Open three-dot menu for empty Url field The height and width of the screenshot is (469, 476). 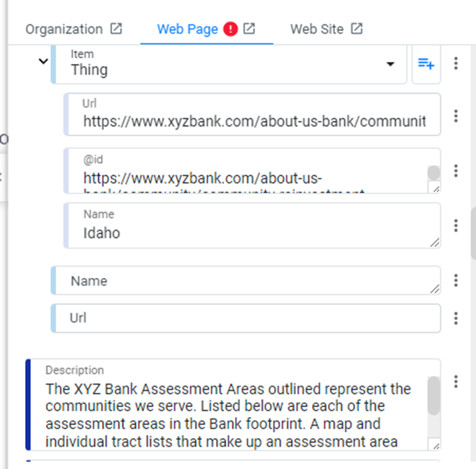coord(456,319)
